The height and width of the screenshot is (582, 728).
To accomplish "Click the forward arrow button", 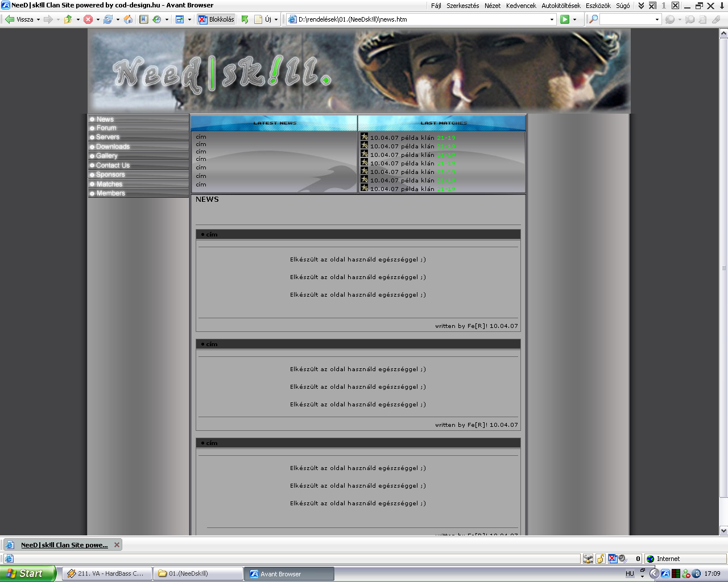I will pyautogui.click(x=48, y=19).
